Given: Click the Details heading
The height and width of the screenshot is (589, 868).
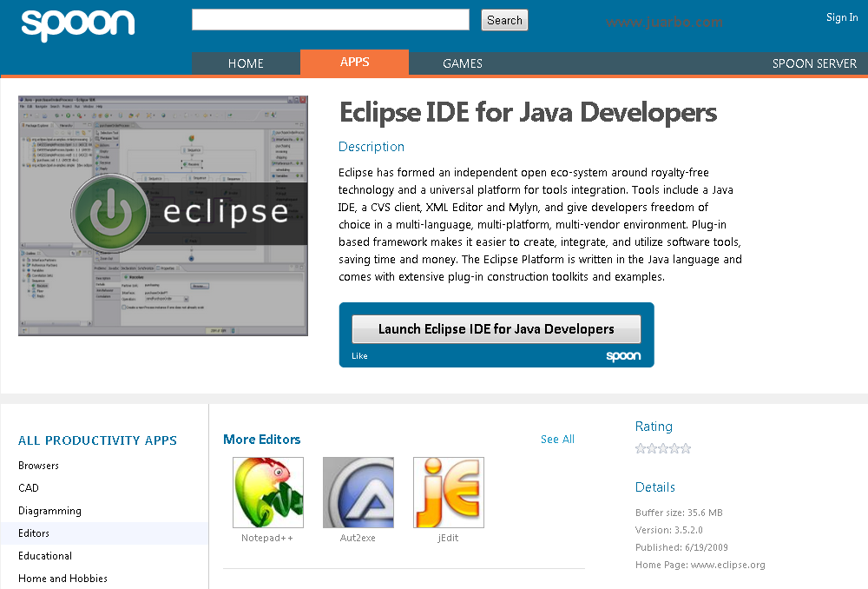Looking at the screenshot, I should tap(654, 487).
